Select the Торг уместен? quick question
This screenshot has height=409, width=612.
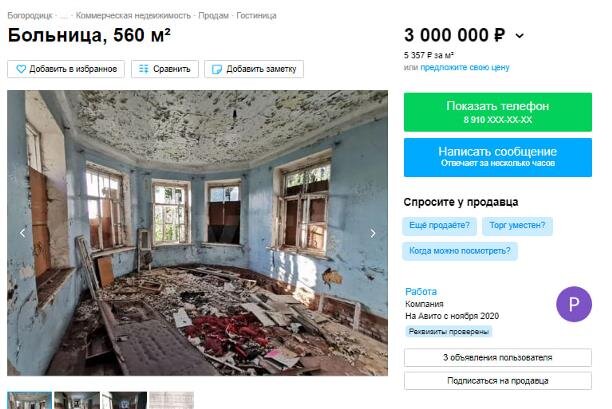point(517,226)
